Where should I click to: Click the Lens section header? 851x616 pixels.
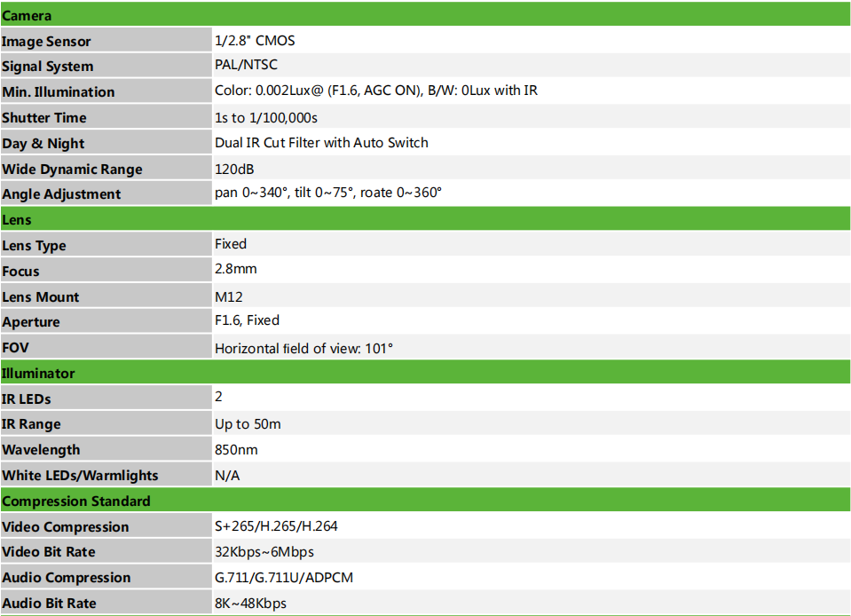pos(426,218)
